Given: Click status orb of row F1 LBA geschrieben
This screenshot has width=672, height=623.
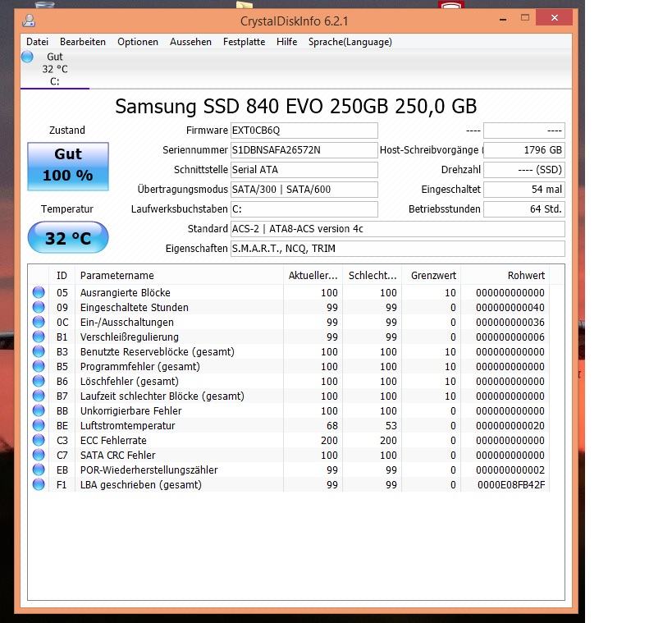Looking at the screenshot, I should tap(39, 484).
